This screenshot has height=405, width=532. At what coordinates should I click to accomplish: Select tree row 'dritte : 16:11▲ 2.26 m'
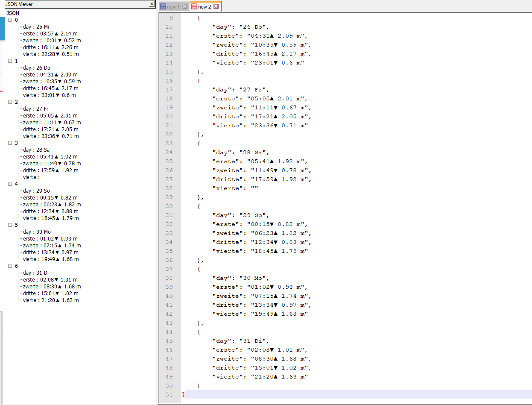[x=50, y=47]
